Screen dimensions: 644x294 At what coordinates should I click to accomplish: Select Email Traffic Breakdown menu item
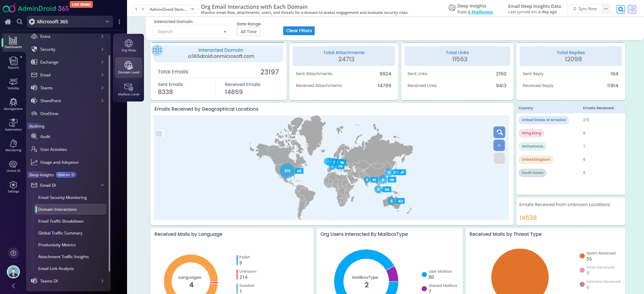click(61, 221)
